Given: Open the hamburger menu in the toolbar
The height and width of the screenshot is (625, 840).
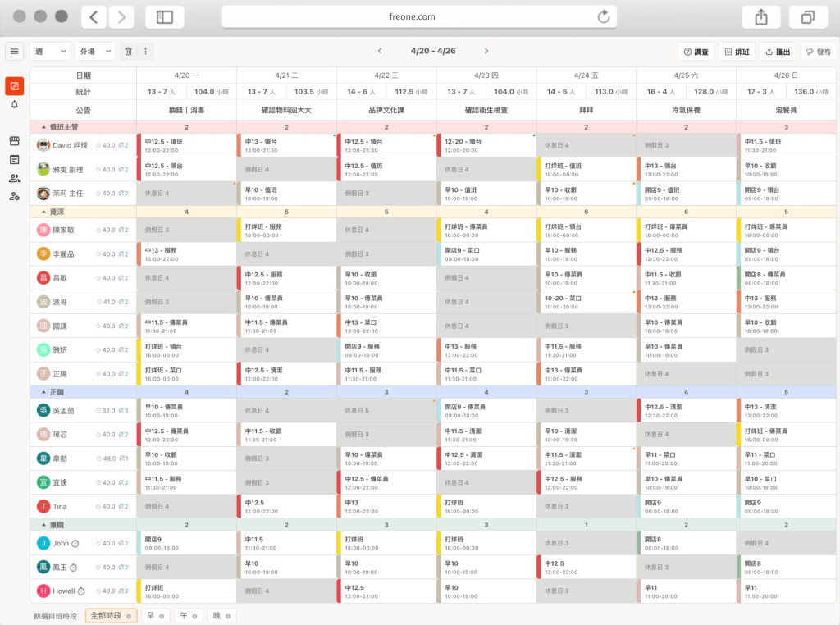Looking at the screenshot, I should pos(14,51).
